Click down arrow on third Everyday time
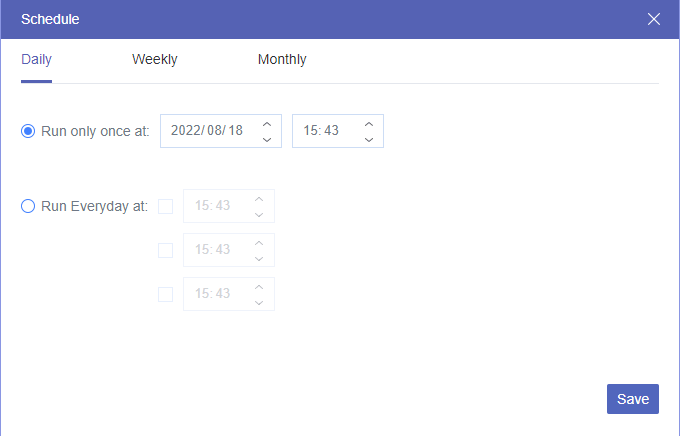This screenshot has height=436, width=680. (259, 303)
